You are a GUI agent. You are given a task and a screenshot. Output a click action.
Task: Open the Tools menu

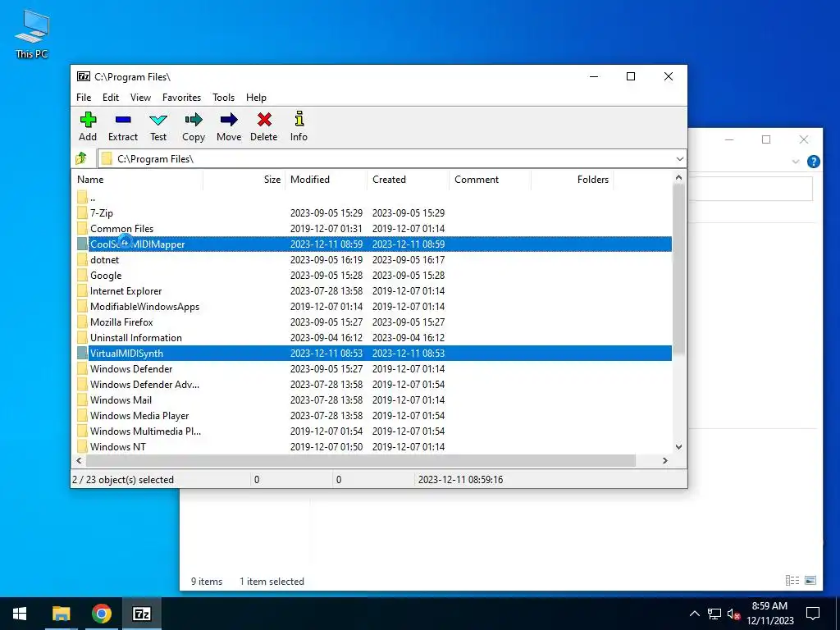pyautogui.click(x=223, y=98)
